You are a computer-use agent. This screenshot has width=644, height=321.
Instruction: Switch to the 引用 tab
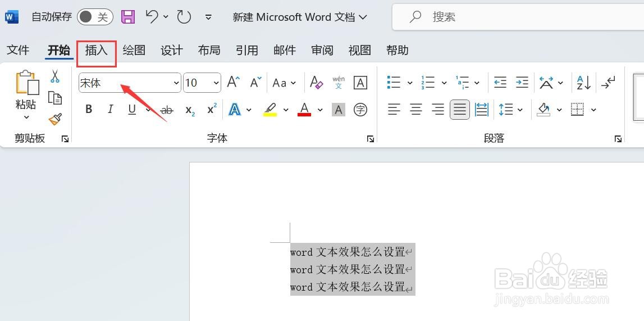(x=247, y=50)
